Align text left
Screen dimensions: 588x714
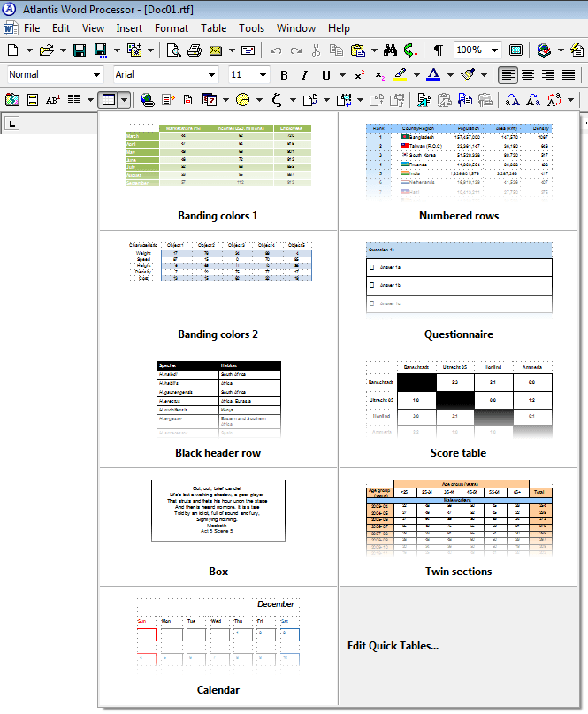pyautogui.click(x=508, y=74)
